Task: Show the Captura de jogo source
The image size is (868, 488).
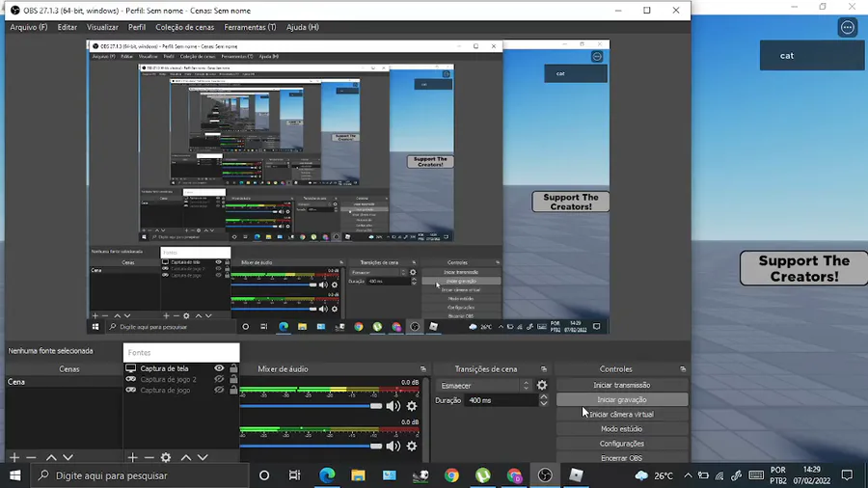Action: click(219, 390)
